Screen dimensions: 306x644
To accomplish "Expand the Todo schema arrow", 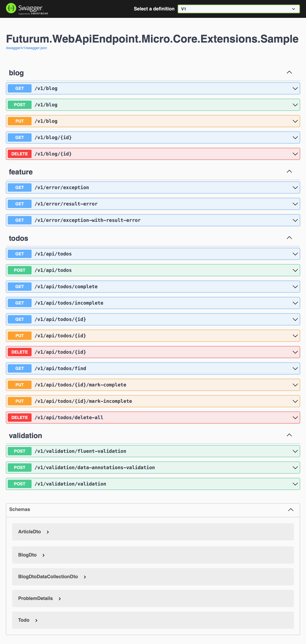I will pos(36,620).
